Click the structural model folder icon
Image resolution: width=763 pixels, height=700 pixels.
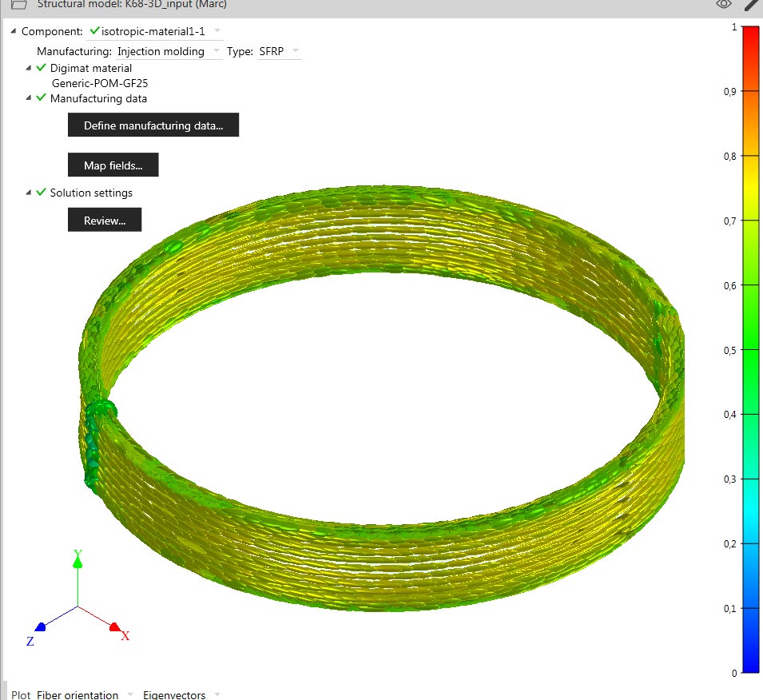pos(18,4)
